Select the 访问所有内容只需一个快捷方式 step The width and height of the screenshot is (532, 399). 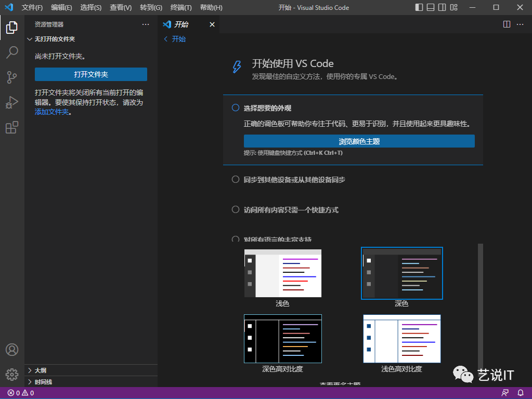tap(291, 210)
